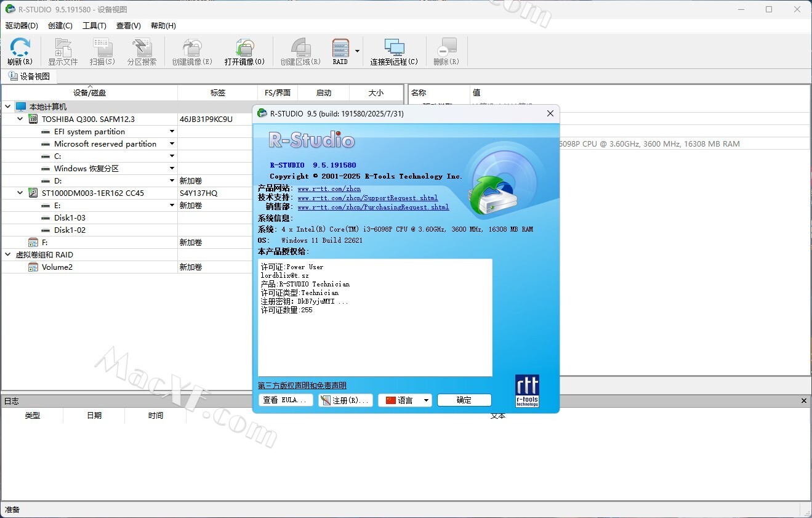Open the 工具(T) menu
The height and width of the screenshot is (518, 812).
click(94, 26)
